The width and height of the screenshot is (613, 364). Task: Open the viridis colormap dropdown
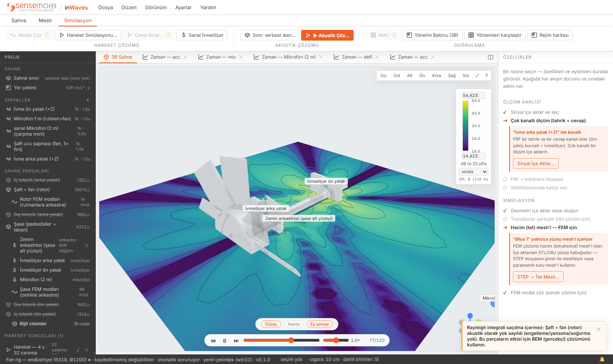[474, 172]
